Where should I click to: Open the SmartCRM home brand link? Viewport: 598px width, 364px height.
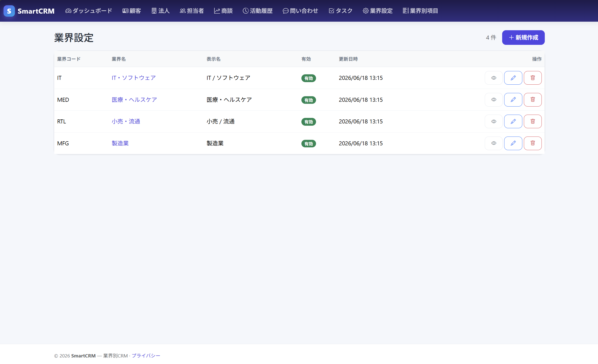coord(29,11)
